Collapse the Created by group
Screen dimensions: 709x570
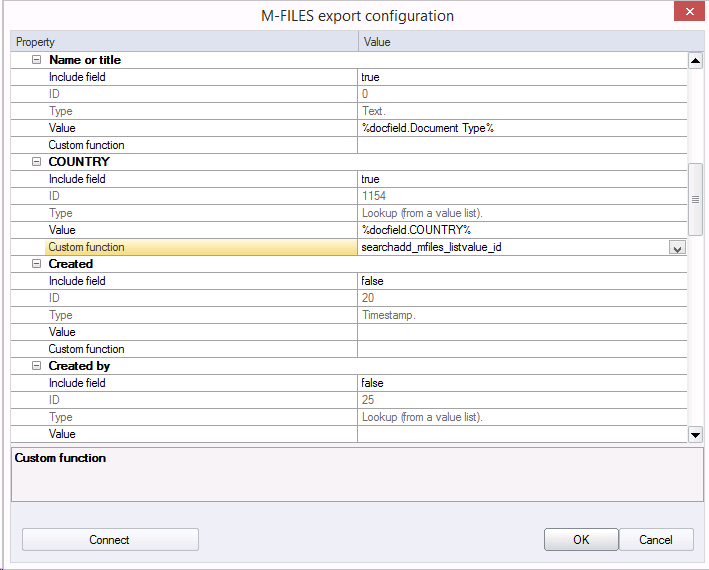[37, 366]
